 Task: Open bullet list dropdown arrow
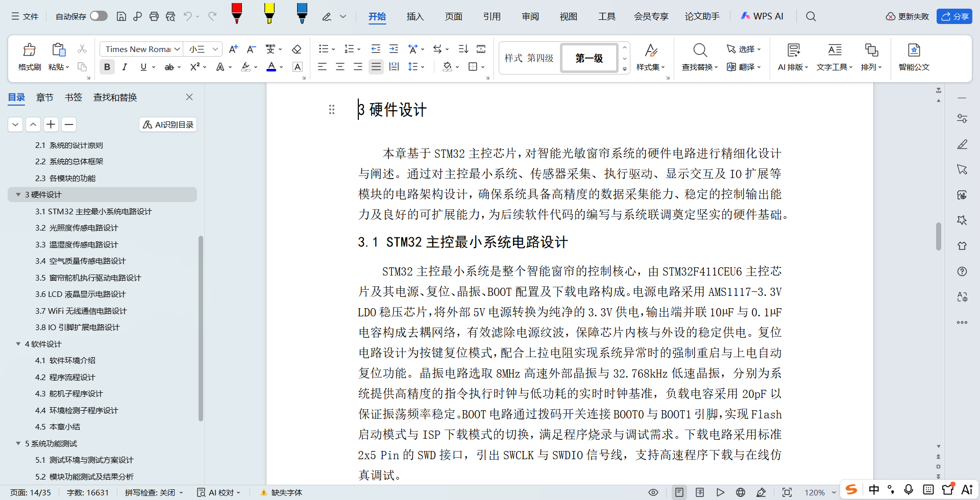coord(333,49)
